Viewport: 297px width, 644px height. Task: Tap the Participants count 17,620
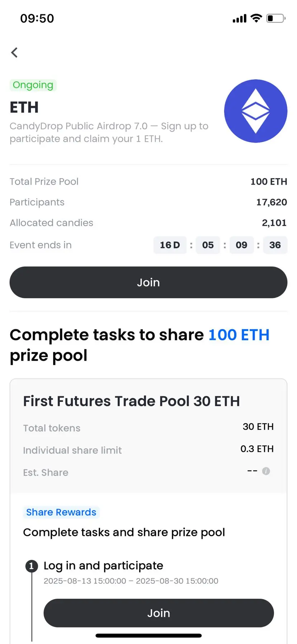pyautogui.click(x=272, y=202)
